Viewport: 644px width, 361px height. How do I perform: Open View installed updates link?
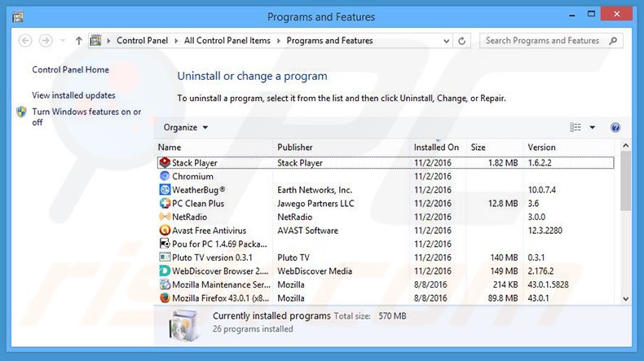pos(73,95)
